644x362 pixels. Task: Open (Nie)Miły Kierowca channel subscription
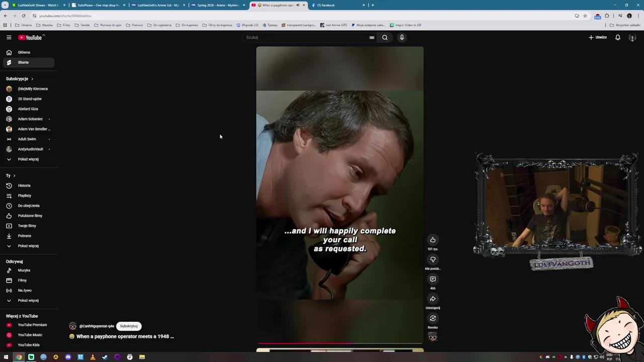[28, 89]
